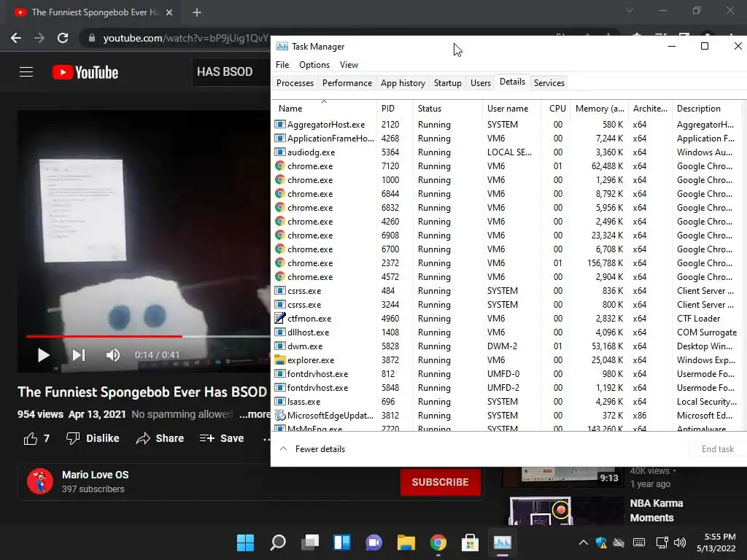Play the YouTube video
This screenshot has width=747, height=560.
point(43,355)
